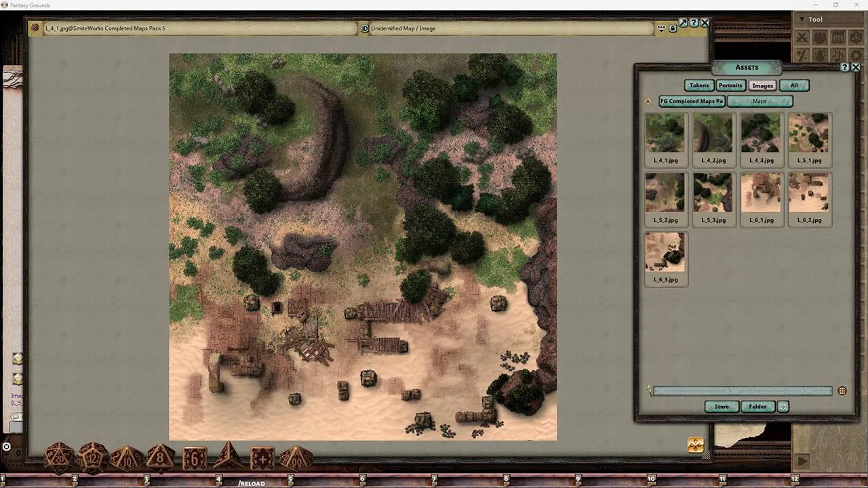This screenshot has height=488, width=868.
Task: Click the desert map image canvas
Action: coord(363,247)
